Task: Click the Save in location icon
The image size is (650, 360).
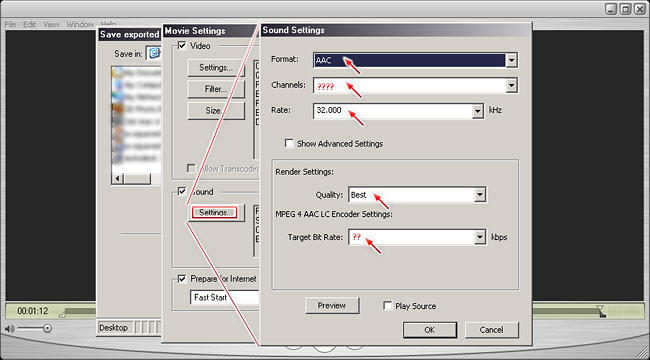Action: point(155,54)
